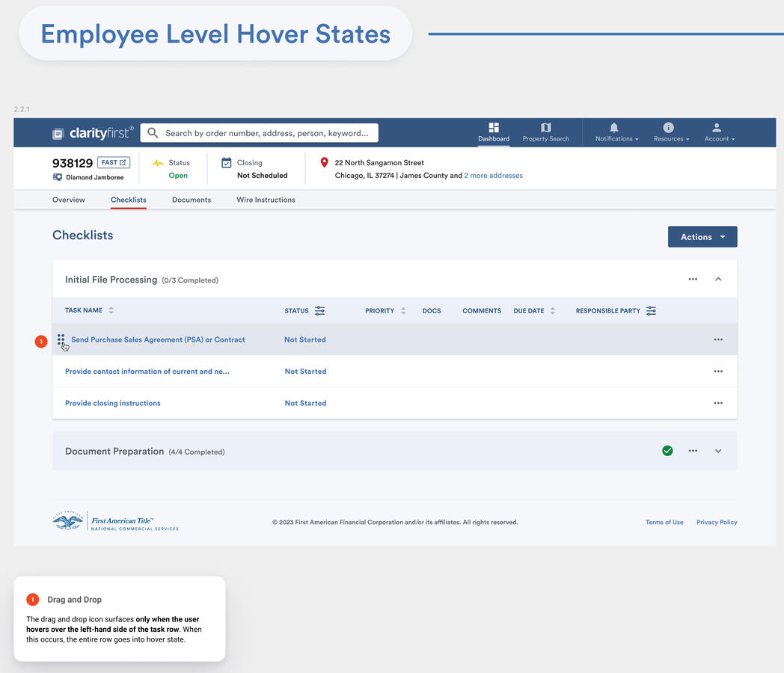Open the Resources info icon menu
784x673 pixels.
(x=668, y=128)
